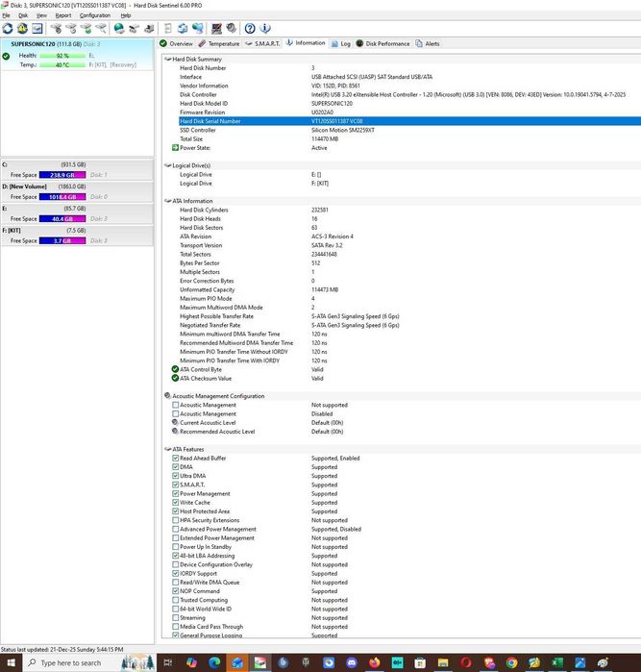Select the SUPERSONIC120 disk entry
The height and width of the screenshot is (672, 641).
point(77,55)
